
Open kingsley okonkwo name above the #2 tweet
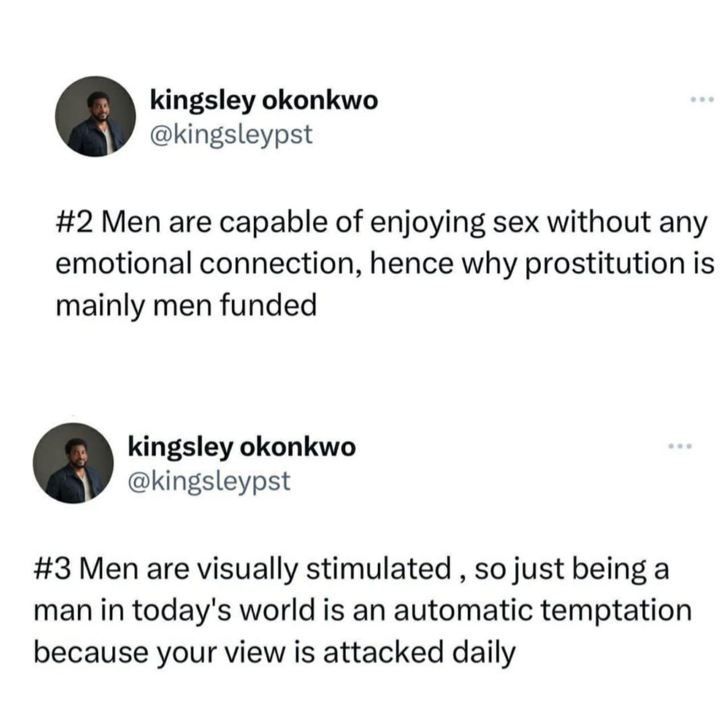pyautogui.click(x=264, y=101)
